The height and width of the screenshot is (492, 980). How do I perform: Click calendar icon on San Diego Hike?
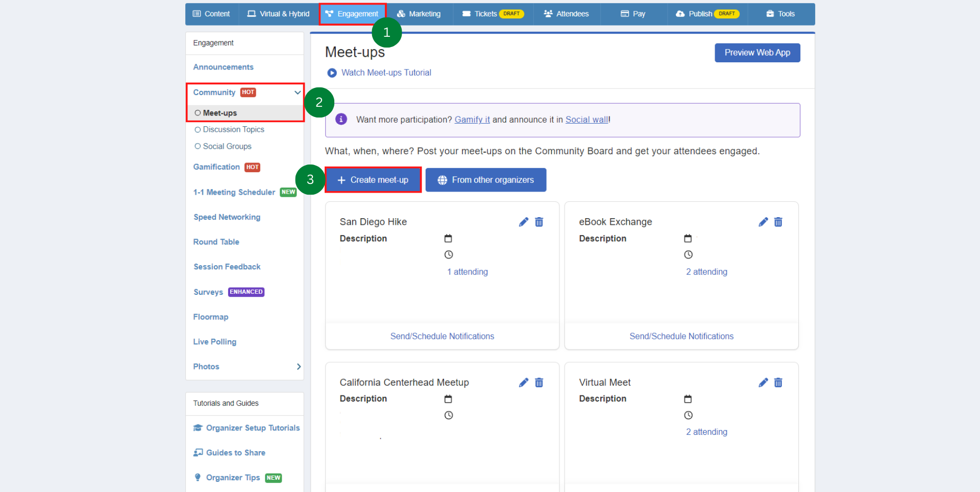click(448, 239)
